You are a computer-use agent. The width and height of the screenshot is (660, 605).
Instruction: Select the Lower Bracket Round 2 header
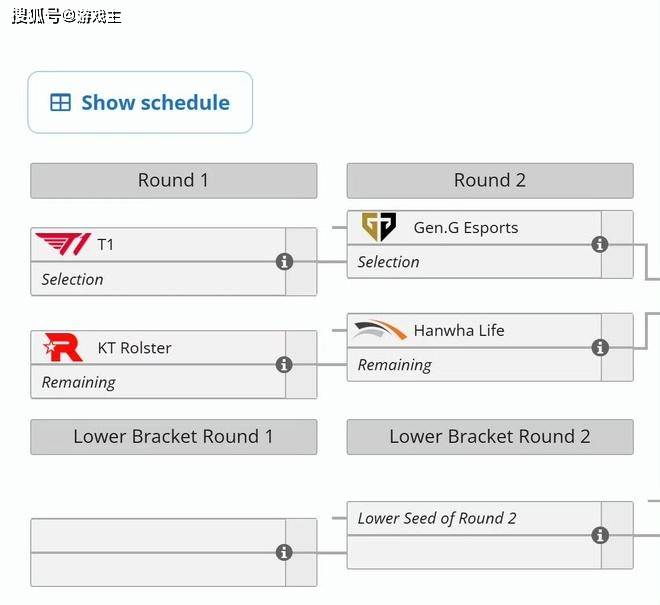(490, 437)
